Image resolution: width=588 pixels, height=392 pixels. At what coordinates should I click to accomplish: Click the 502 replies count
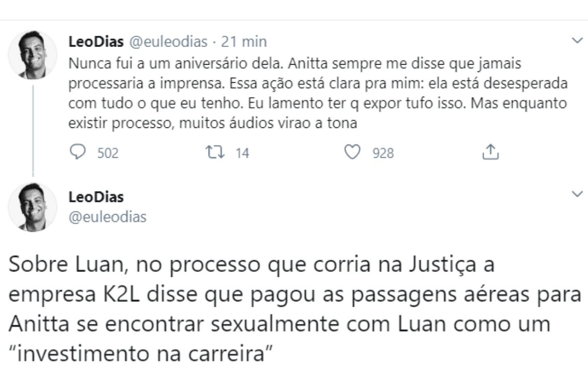(108, 154)
